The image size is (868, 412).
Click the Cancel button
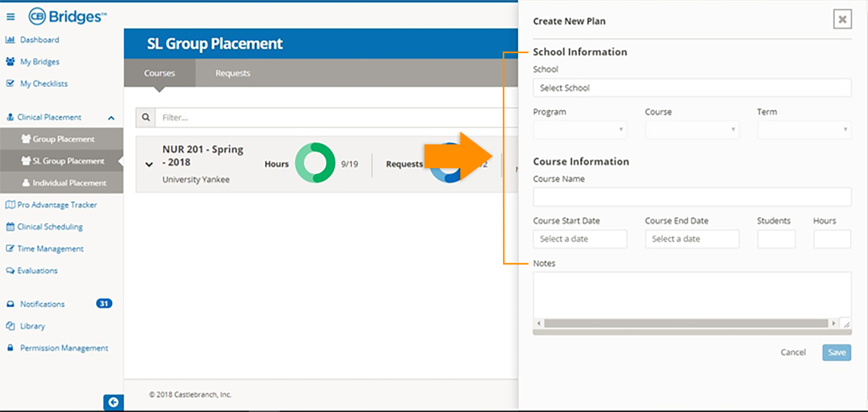point(793,352)
